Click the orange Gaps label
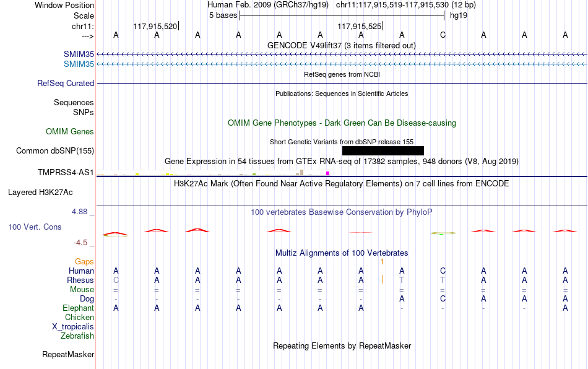Screen dimensions: 588x369 coord(84,262)
